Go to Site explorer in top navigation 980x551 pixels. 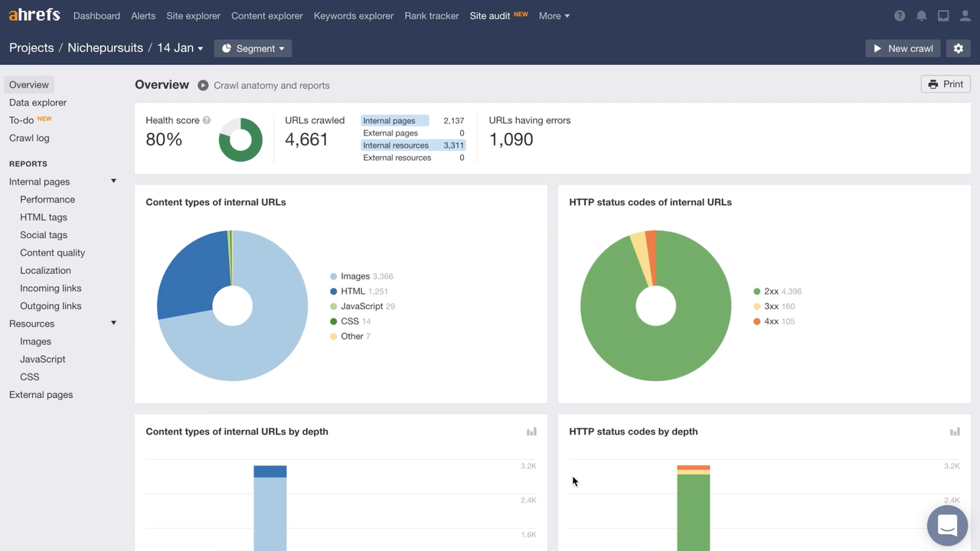[193, 16]
